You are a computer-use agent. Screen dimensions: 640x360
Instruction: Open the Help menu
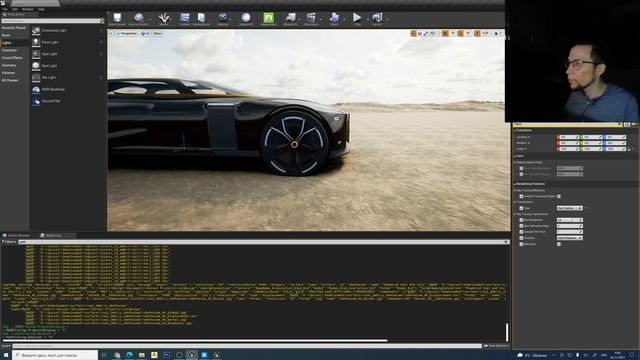click(x=41, y=9)
